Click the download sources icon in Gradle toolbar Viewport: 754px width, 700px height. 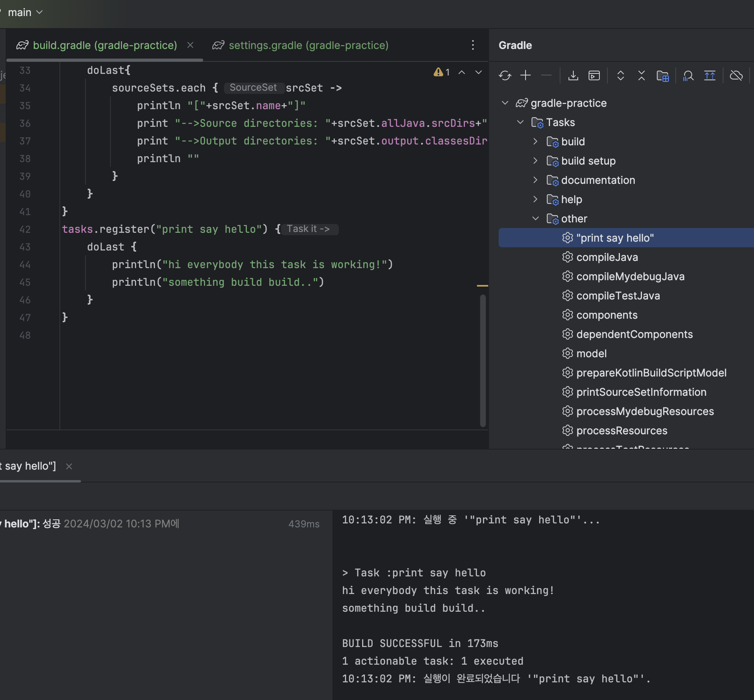pyautogui.click(x=573, y=75)
